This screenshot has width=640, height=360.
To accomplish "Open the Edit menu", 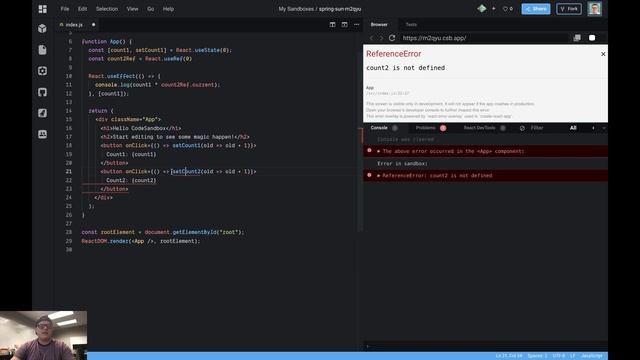I will pyautogui.click(x=82, y=9).
